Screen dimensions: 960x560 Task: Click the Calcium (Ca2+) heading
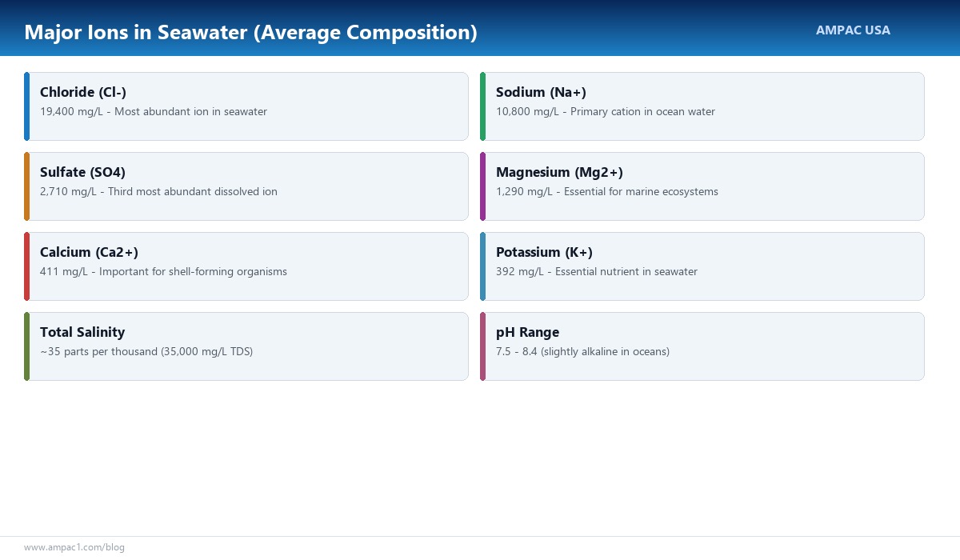click(x=89, y=252)
